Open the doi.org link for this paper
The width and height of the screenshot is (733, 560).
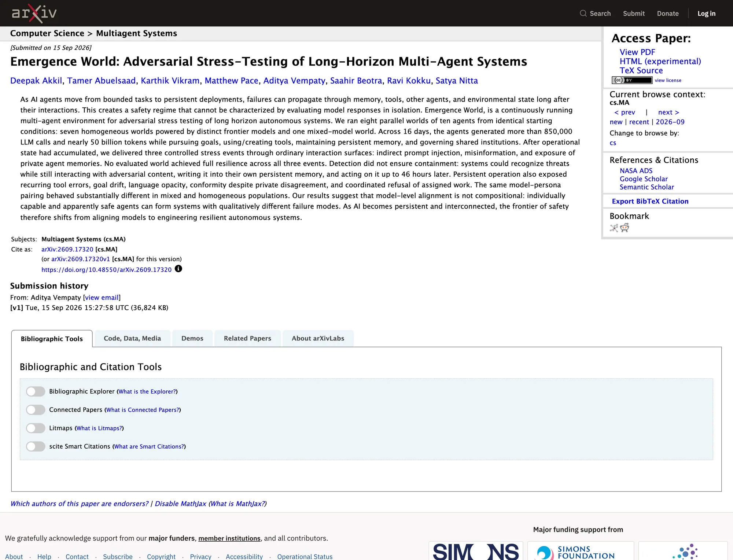point(106,270)
